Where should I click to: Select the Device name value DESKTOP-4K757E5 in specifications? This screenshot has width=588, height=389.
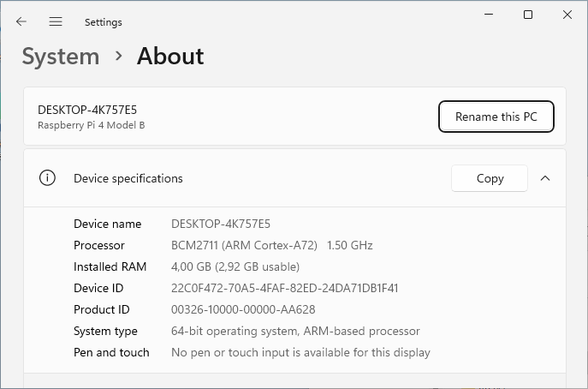point(221,224)
